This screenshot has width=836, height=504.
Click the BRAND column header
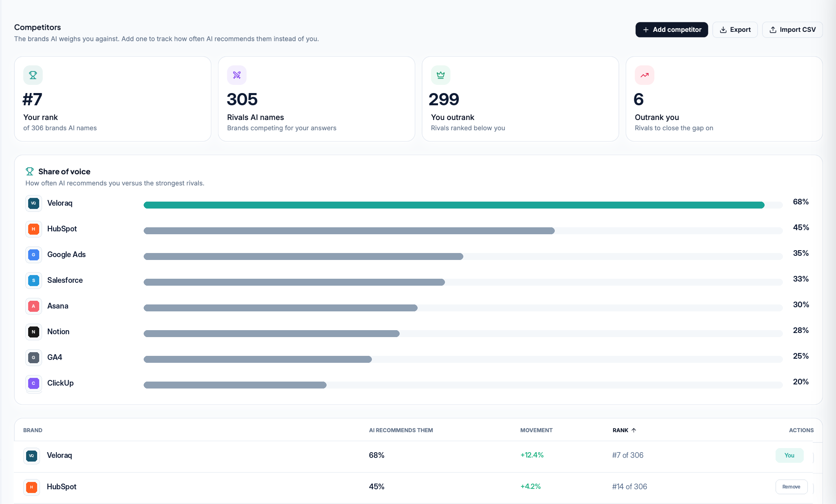click(x=33, y=430)
